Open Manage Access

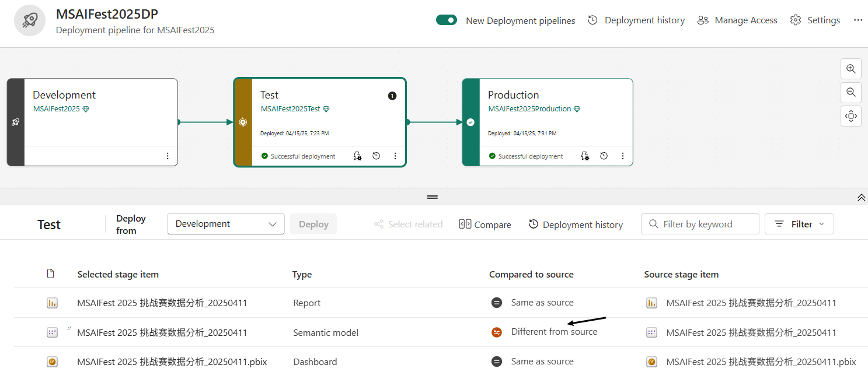pos(737,20)
